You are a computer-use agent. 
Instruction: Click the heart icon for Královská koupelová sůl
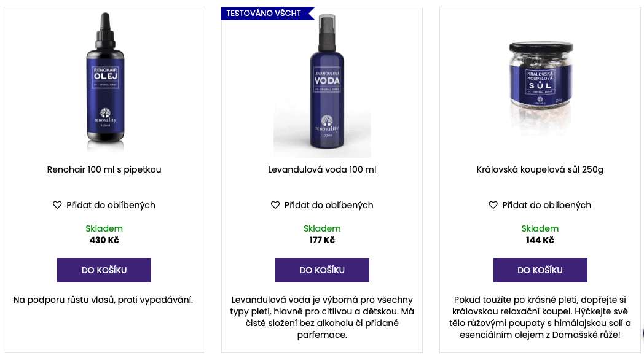click(x=493, y=205)
